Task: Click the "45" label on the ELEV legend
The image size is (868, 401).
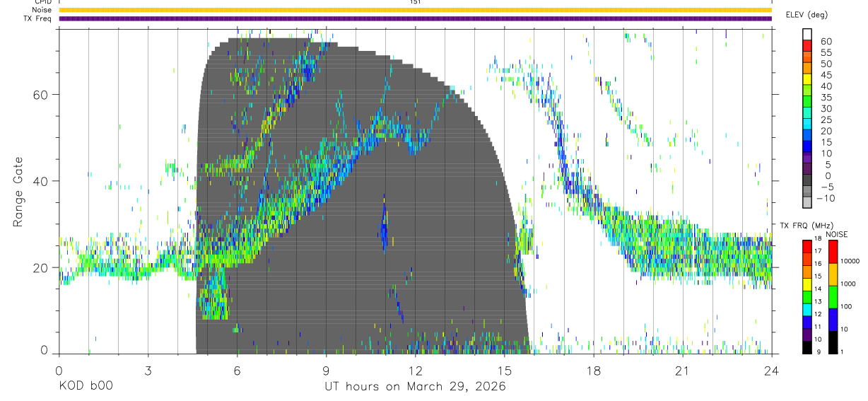Action: 826,75
